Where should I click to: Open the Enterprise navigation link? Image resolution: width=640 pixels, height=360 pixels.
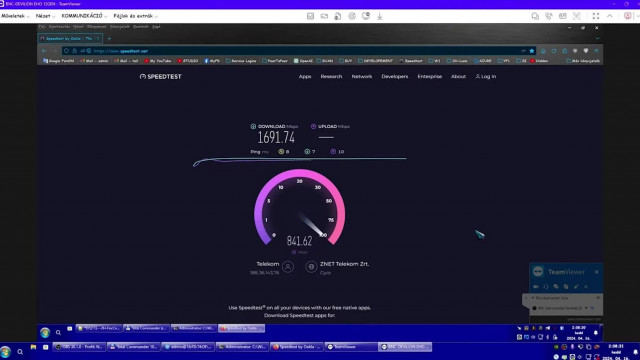click(429, 76)
